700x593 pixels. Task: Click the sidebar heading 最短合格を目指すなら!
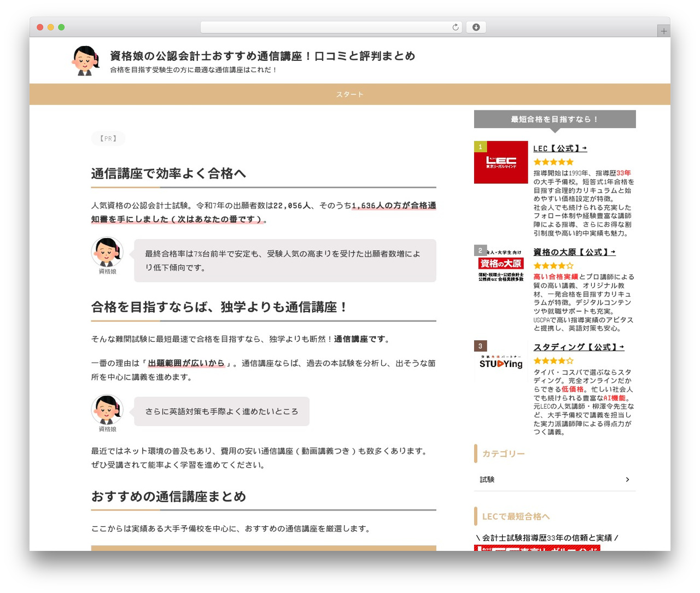[555, 119]
